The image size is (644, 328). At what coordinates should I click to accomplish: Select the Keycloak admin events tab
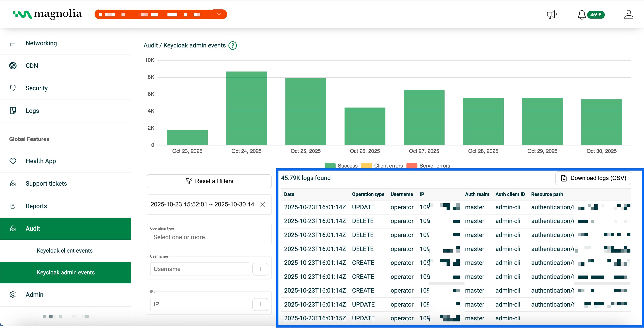point(66,272)
